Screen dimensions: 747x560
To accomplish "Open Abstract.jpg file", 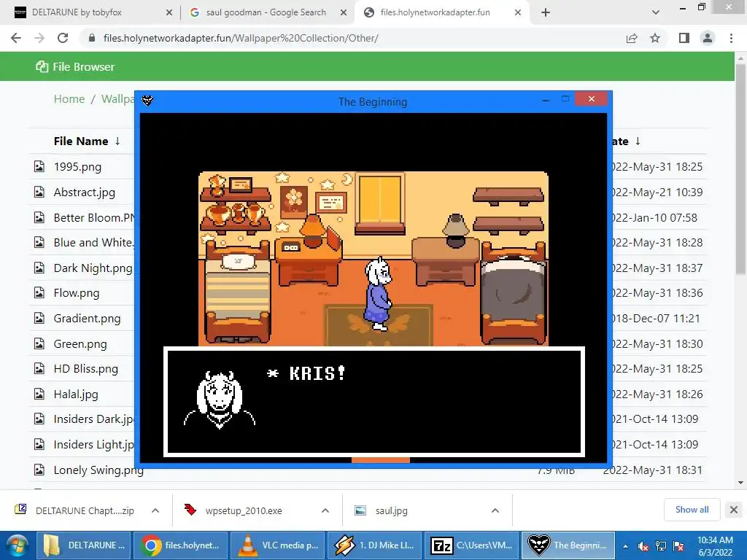I will [x=85, y=192].
